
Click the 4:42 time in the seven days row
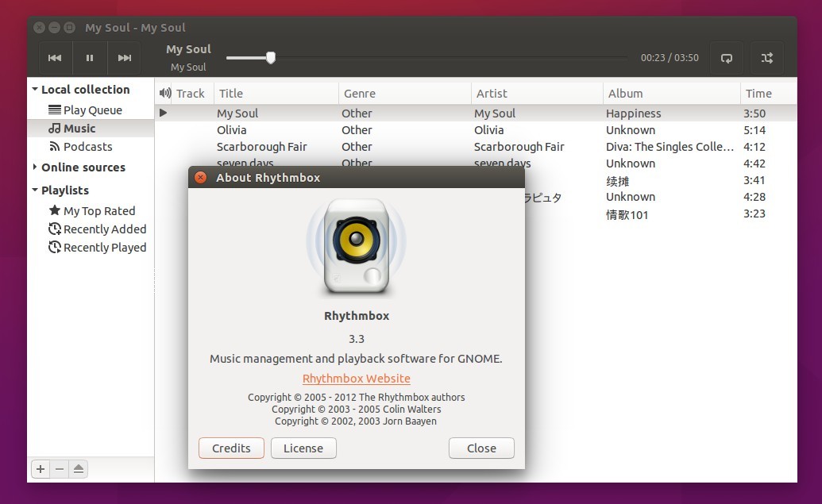point(754,164)
